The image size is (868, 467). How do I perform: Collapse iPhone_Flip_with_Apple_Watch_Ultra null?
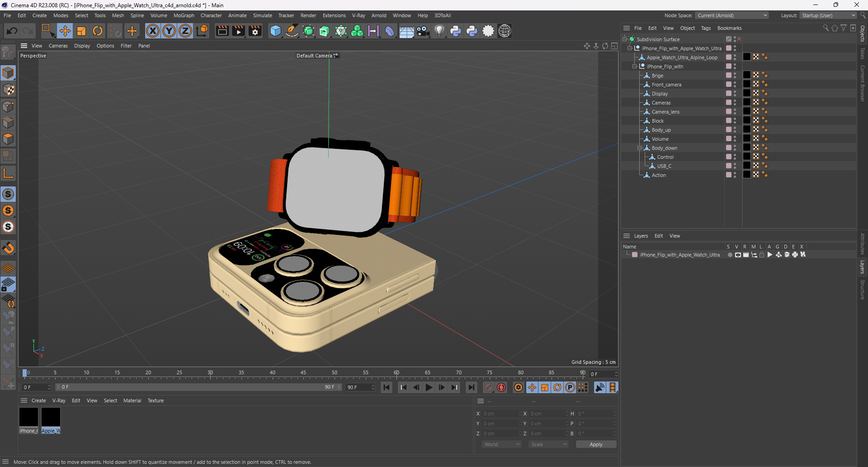[x=630, y=48]
